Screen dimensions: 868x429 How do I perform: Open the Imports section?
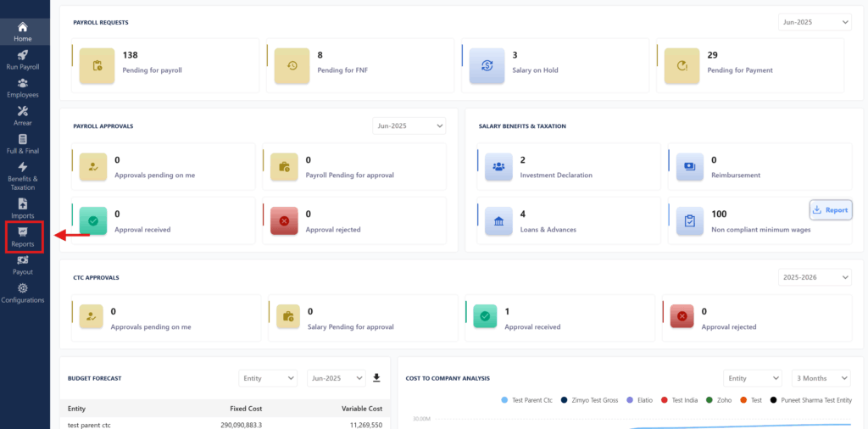[23, 209]
